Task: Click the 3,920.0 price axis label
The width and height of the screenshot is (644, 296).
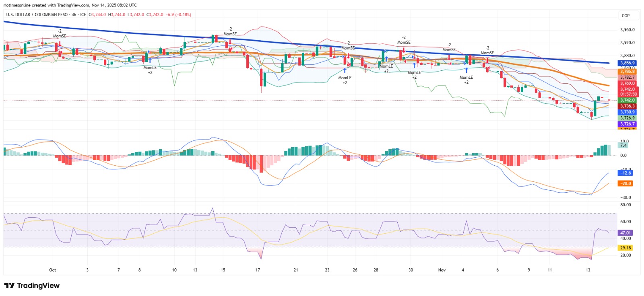Action: pos(627,43)
